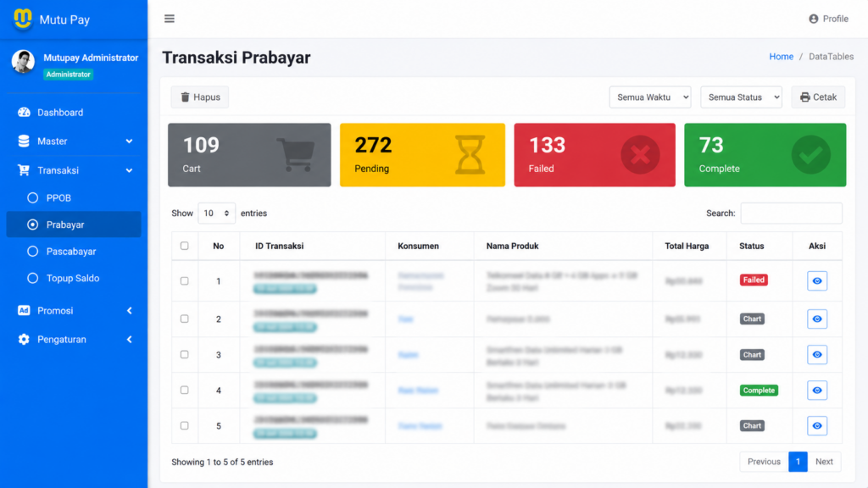Click the shopping cart icon on Cart card
Viewport: 868px width, 488px height.
coord(296,155)
